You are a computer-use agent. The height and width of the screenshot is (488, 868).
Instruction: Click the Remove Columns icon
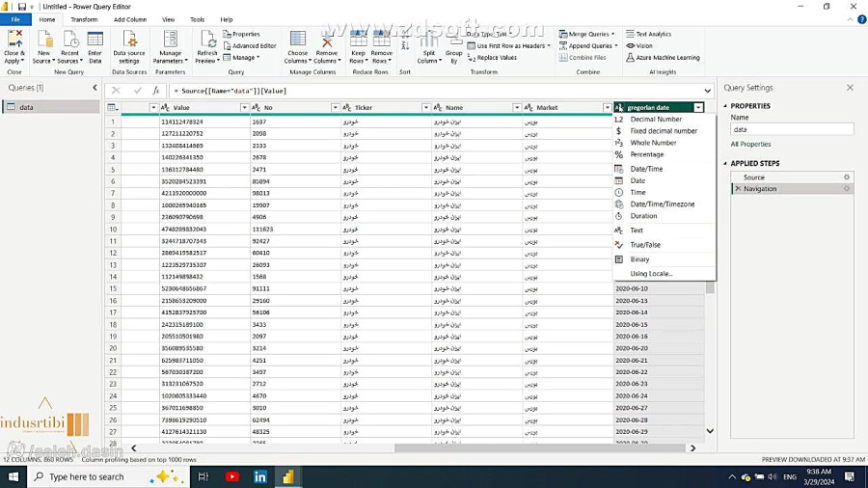point(327,47)
